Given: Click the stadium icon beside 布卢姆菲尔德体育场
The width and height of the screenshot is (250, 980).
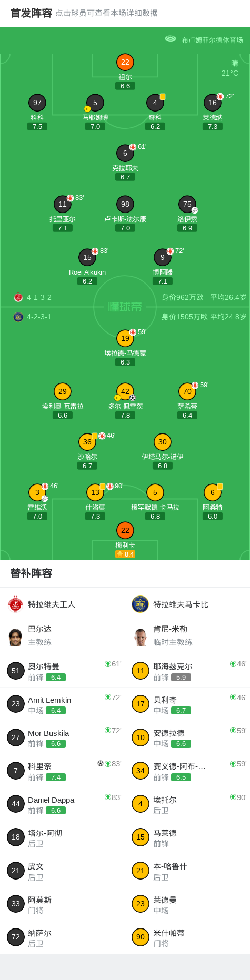Looking at the screenshot, I should tap(171, 38).
